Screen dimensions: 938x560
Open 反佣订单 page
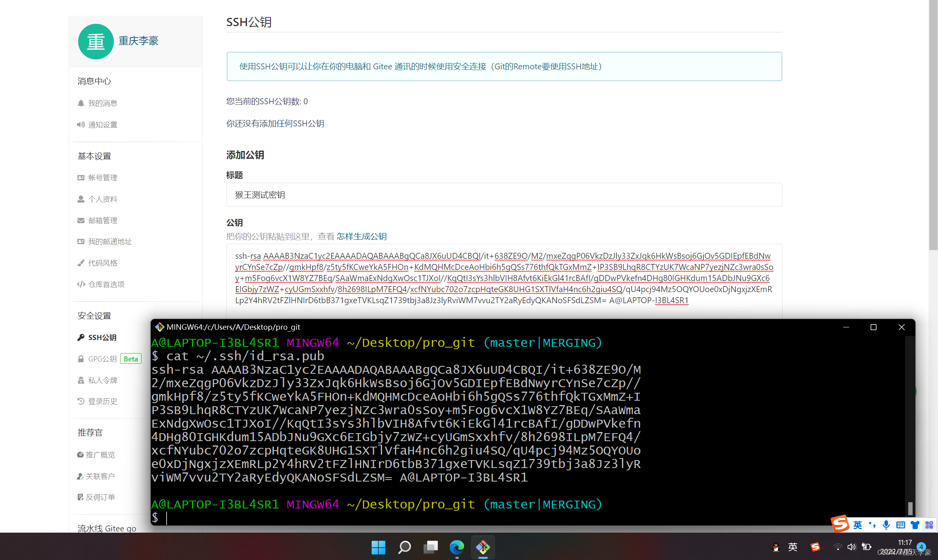pos(100,497)
